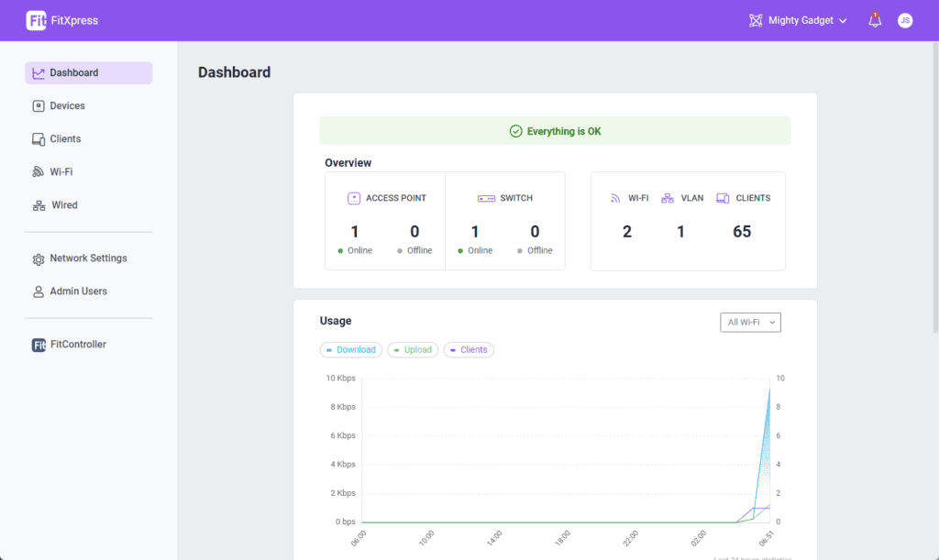This screenshot has height=560, width=939.
Task: Expand the Mighty Gadget site dropdown
Action: (798, 20)
